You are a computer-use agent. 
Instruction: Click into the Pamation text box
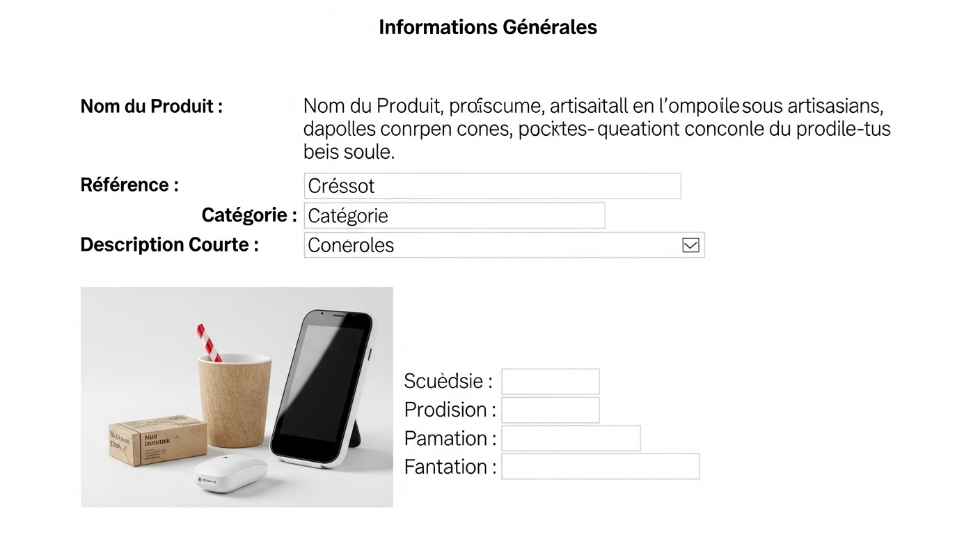(x=571, y=439)
